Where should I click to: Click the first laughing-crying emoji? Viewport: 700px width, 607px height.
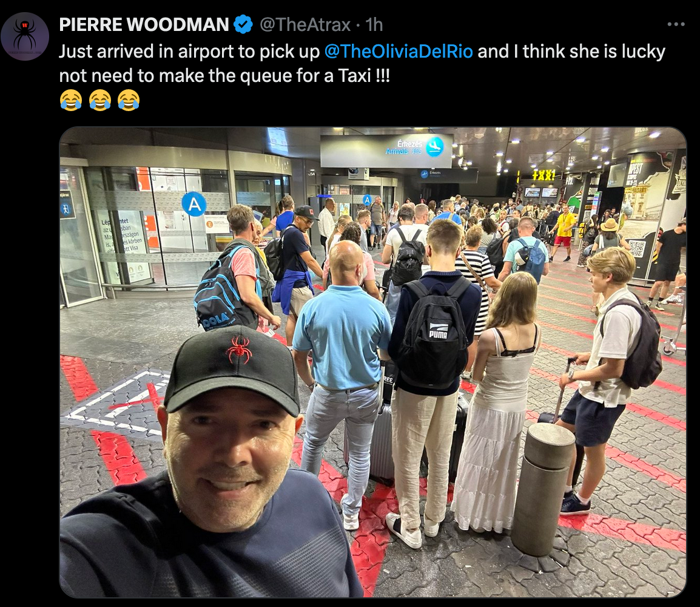click(71, 100)
